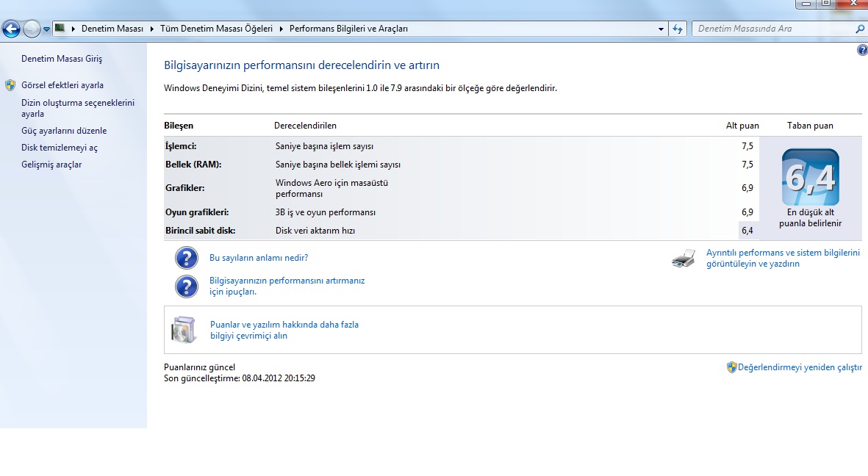Image resolution: width=868 pixels, height=476 pixels.
Task: Open 'Görsel efektleri ayarla' link
Action: tap(62, 85)
